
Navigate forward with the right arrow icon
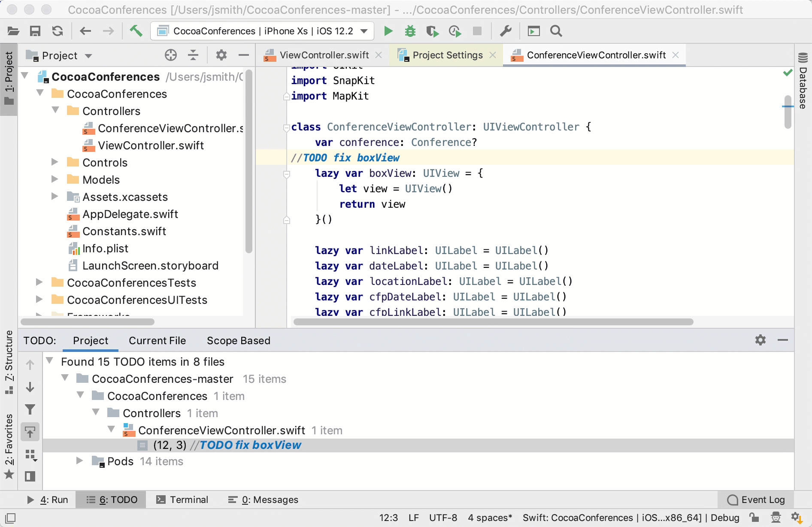coord(109,31)
